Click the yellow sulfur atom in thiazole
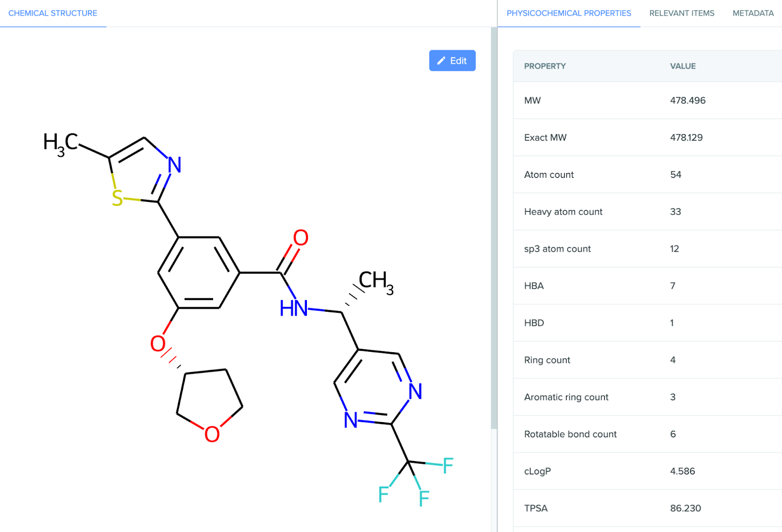 tap(117, 198)
